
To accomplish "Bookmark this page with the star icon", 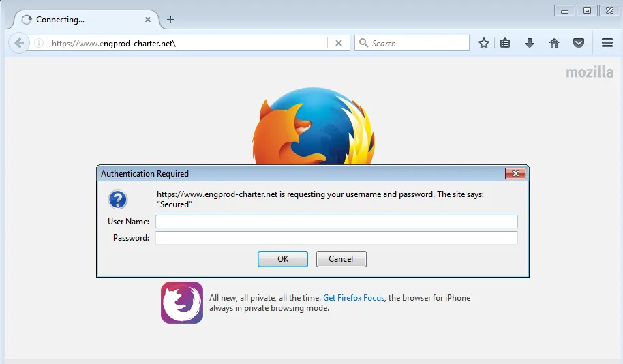I will (x=483, y=43).
